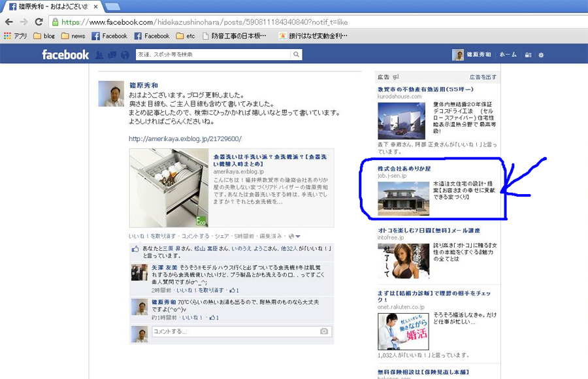
Task: Click the white house image in the kurodahouse ad
Action: click(402, 121)
